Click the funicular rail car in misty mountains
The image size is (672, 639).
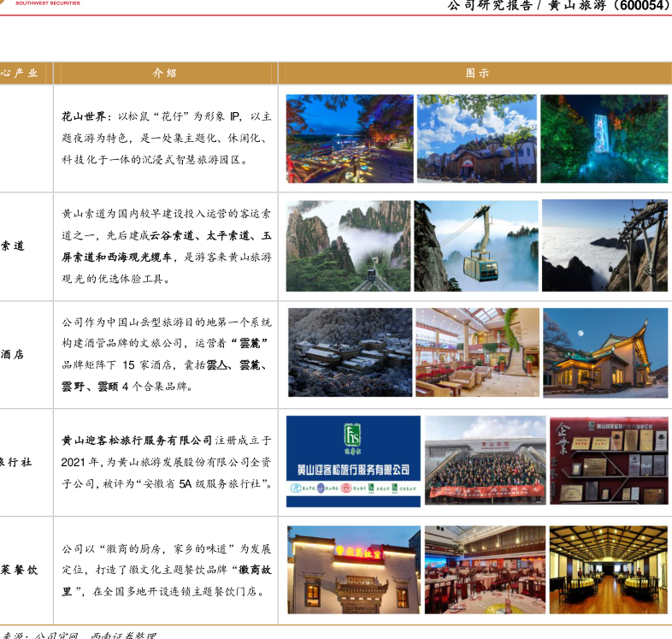(348, 246)
